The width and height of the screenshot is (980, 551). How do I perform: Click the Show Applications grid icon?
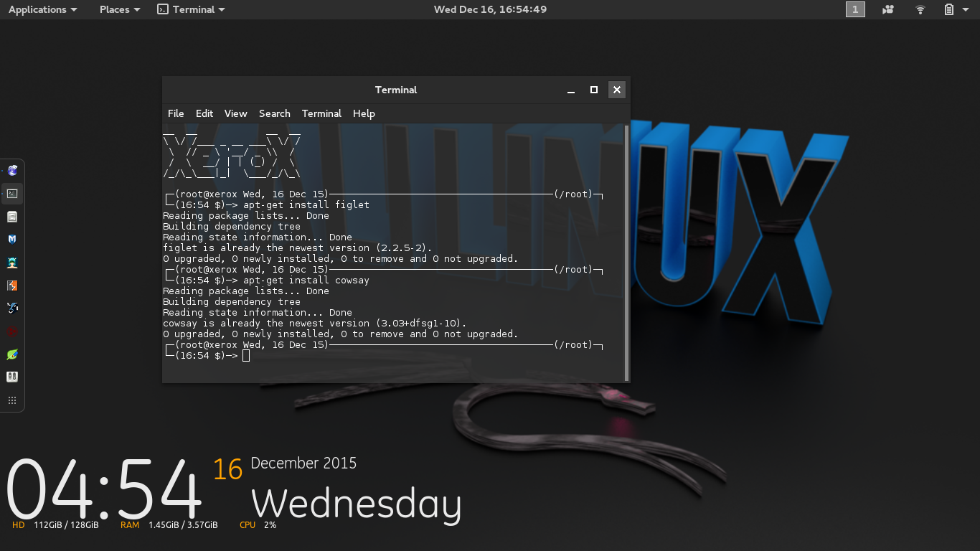click(x=12, y=400)
